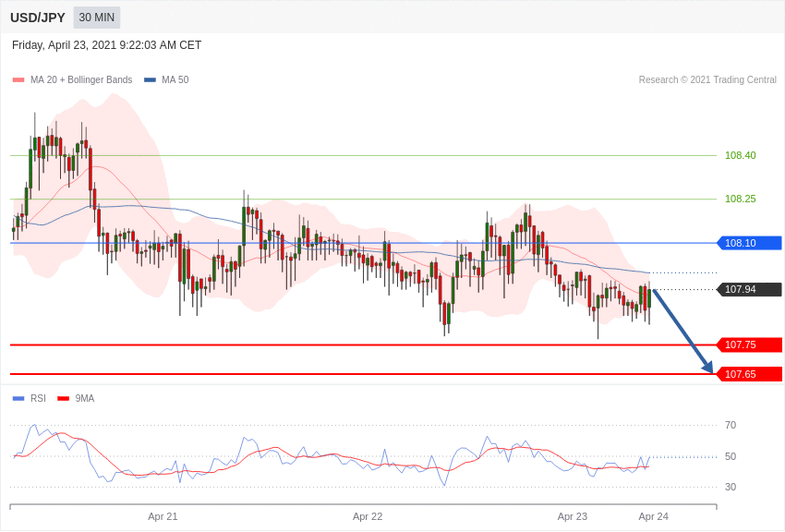Click the MA 20 + Bollinger Bands legend label
Viewport: 785px width, 532px height.
(81, 79)
